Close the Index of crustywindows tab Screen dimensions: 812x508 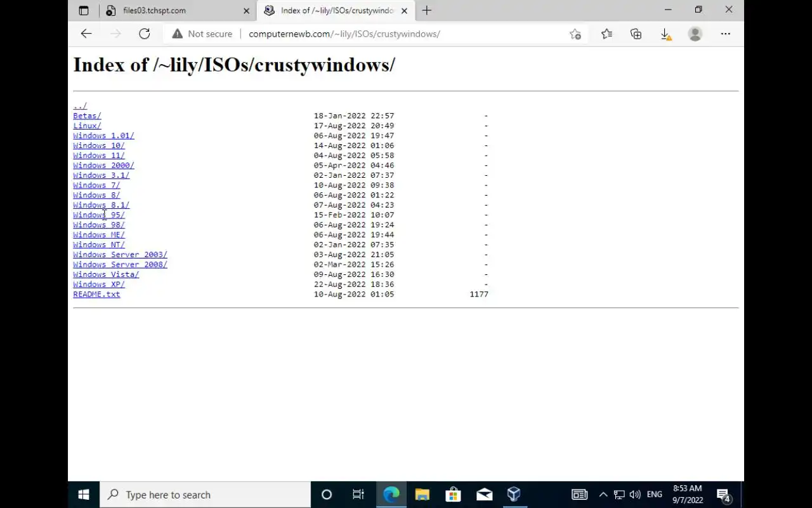coord(404,11)
